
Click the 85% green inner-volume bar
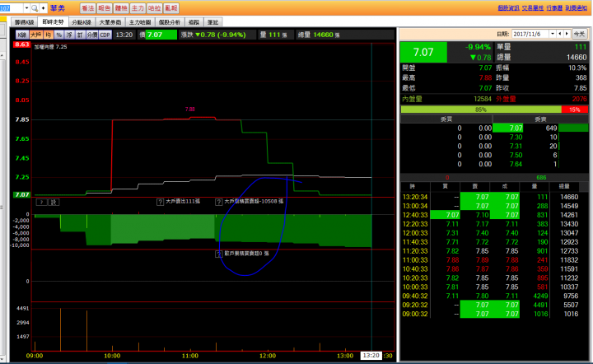(x=481, y=110)
